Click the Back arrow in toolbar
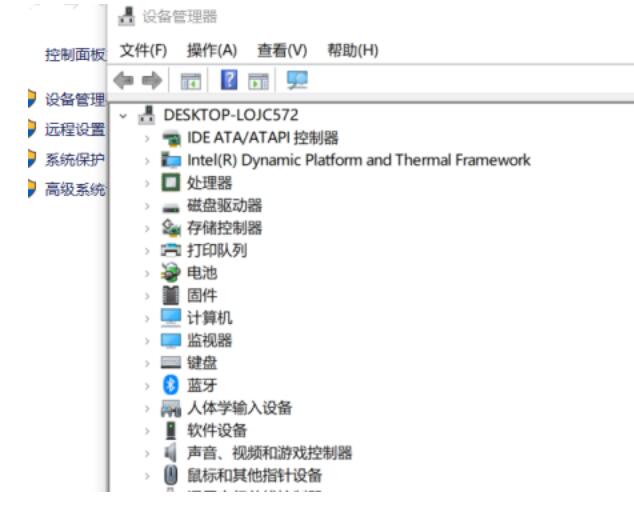This screenshot has width=634, height=506. click(124, 81)
